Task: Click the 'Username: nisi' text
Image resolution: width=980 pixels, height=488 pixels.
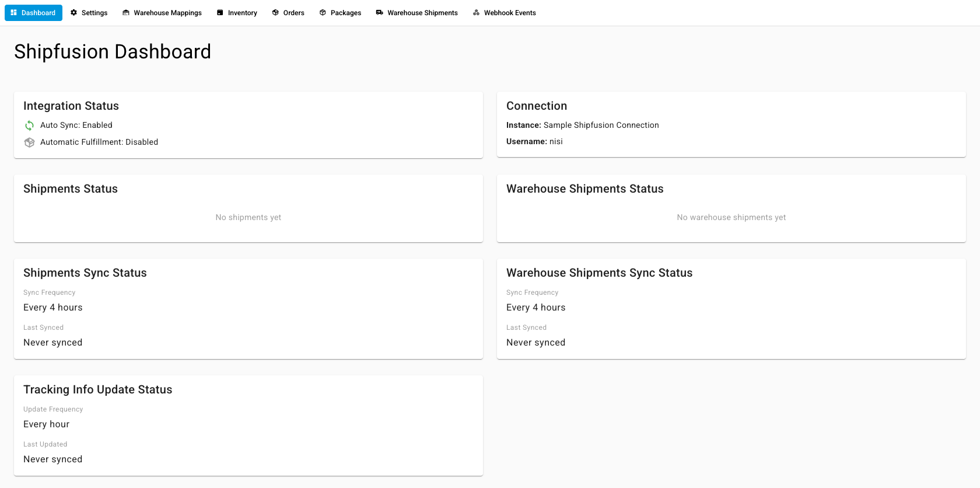Action: pyautogui.click(x=534, y=141)
